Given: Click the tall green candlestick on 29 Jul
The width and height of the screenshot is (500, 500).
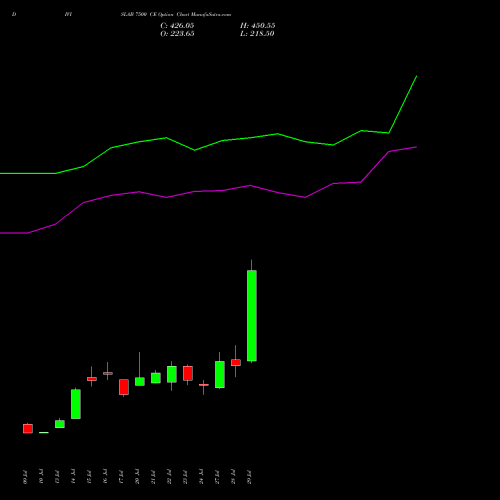Looking at the screenshot, I should 252,315.
